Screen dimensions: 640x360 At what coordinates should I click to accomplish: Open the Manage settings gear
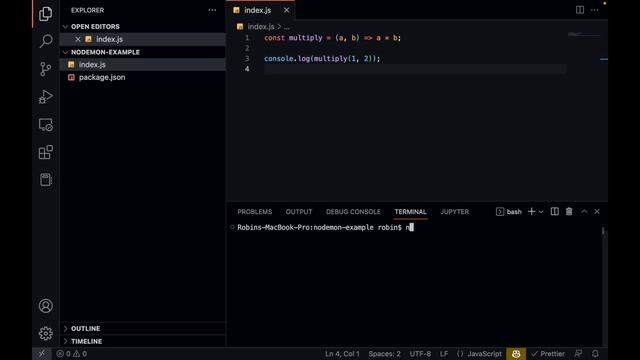click(46, 333)
